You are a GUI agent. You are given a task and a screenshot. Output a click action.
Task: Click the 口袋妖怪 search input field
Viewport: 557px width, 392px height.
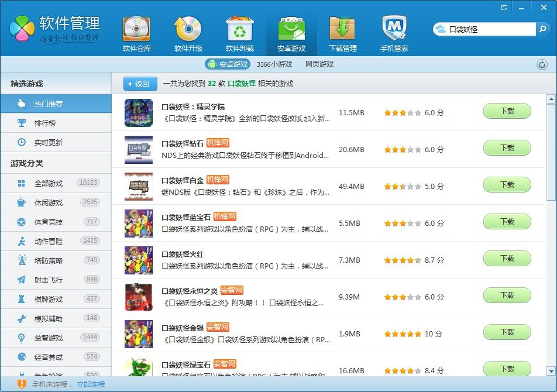coord(490,29)
